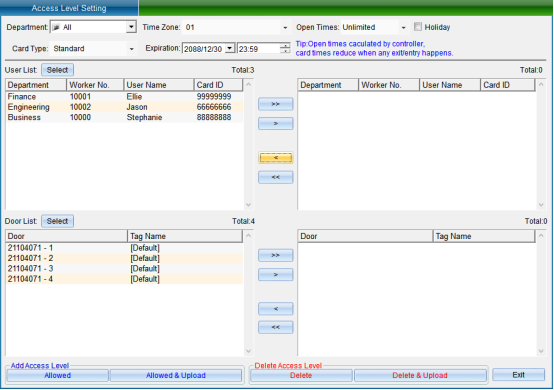
Task: Sort left user list by Card ID header
Action: click(x=218, y=85)
